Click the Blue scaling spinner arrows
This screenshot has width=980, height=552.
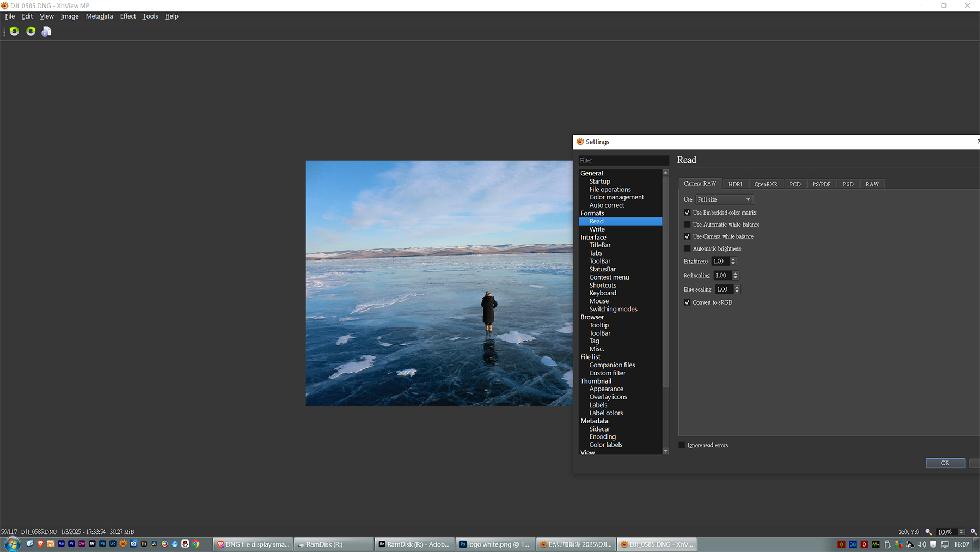coord(737,289)
